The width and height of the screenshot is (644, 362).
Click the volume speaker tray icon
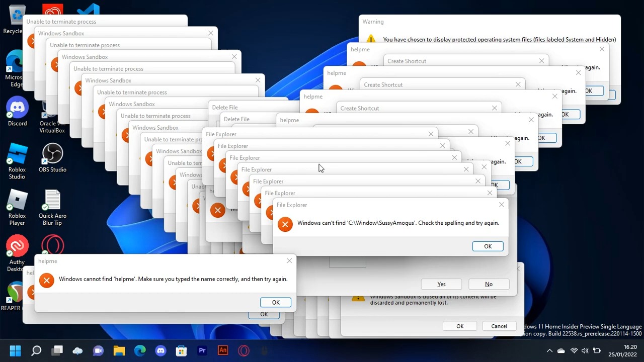585,350
